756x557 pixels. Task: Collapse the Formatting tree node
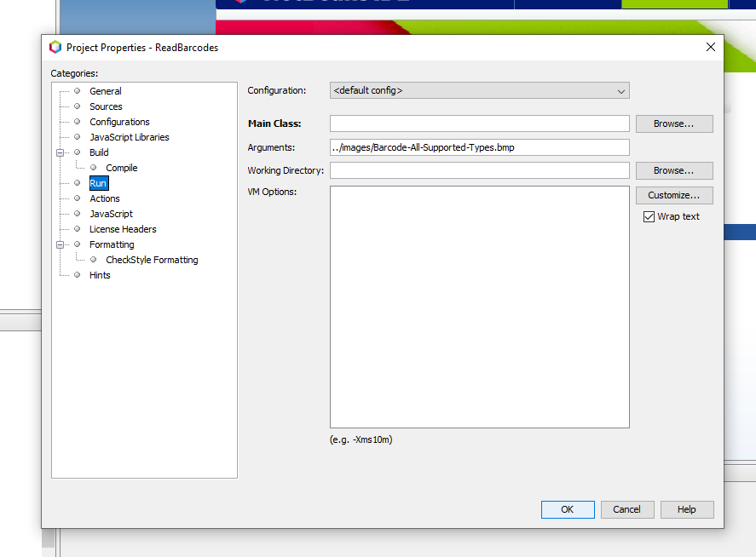point(59,244)
